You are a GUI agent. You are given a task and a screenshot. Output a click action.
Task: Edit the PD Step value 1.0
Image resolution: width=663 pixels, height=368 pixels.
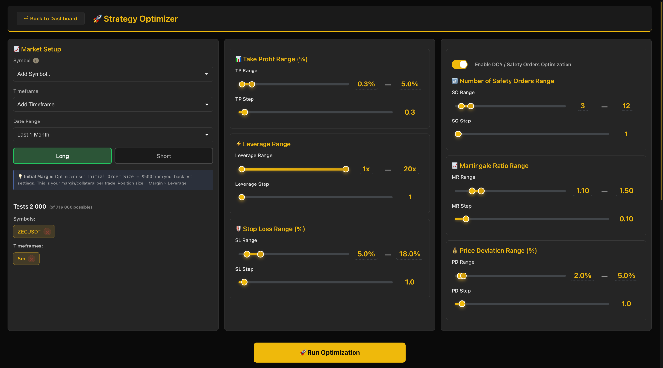(x=626, y=304)
